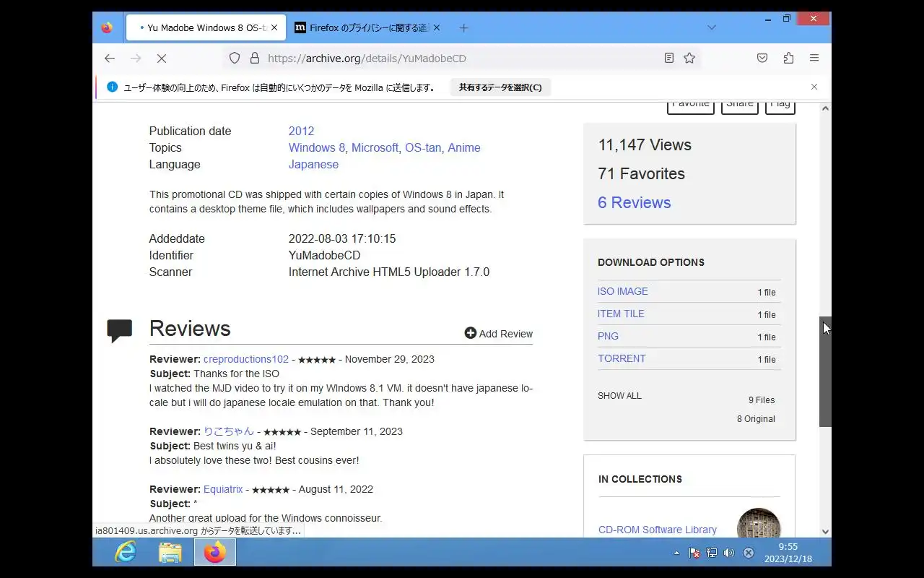Bookmark this page with the star icon
This screenshot has width=924, height=578.
tap(689, 58)
